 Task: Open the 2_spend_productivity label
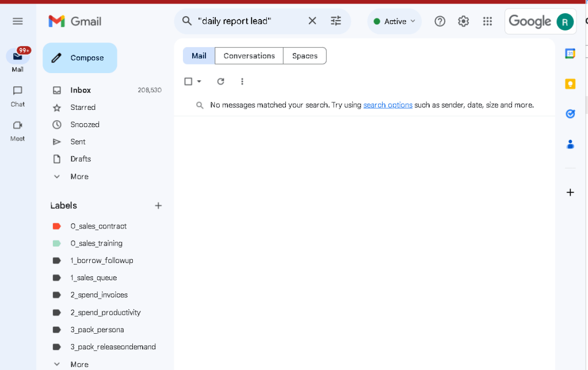tap(107, 312)
